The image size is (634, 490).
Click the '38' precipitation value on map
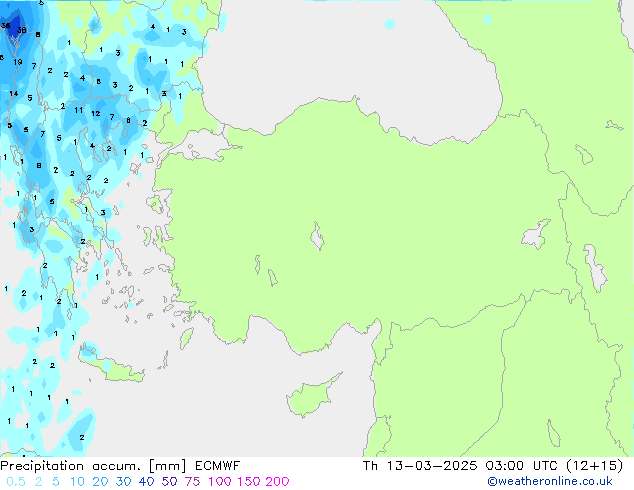pos(22,30)
